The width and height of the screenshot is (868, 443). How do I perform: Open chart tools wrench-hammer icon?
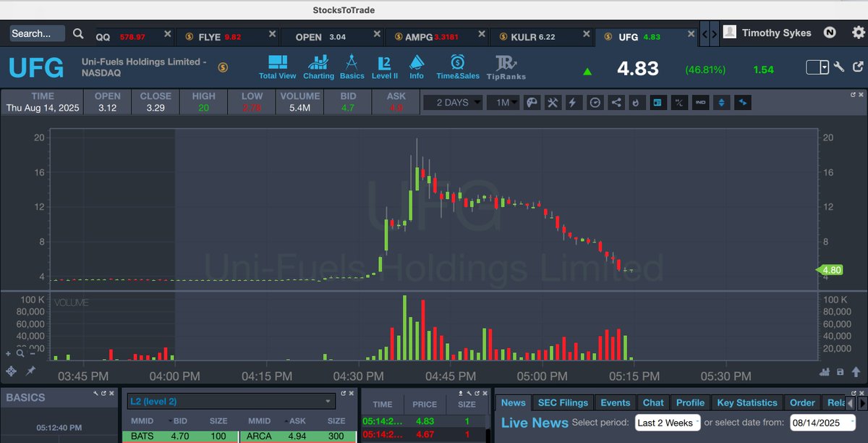pos(552,102)
